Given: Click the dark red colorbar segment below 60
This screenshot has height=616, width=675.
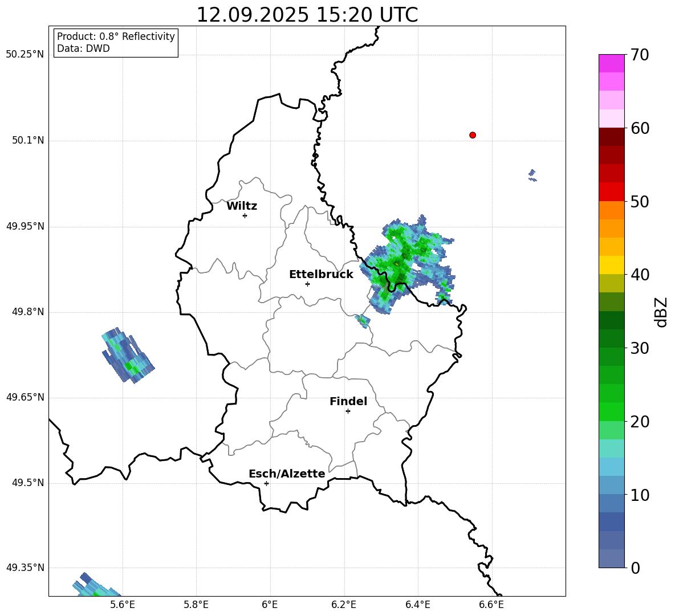Looking at the screenshot, I should tap(611, 137).
